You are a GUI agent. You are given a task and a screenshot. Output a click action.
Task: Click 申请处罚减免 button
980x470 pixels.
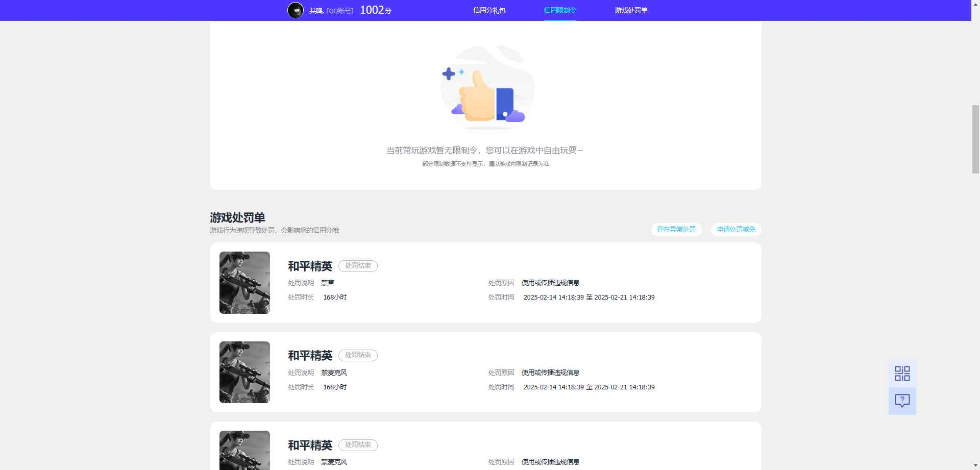click(736, 230)
